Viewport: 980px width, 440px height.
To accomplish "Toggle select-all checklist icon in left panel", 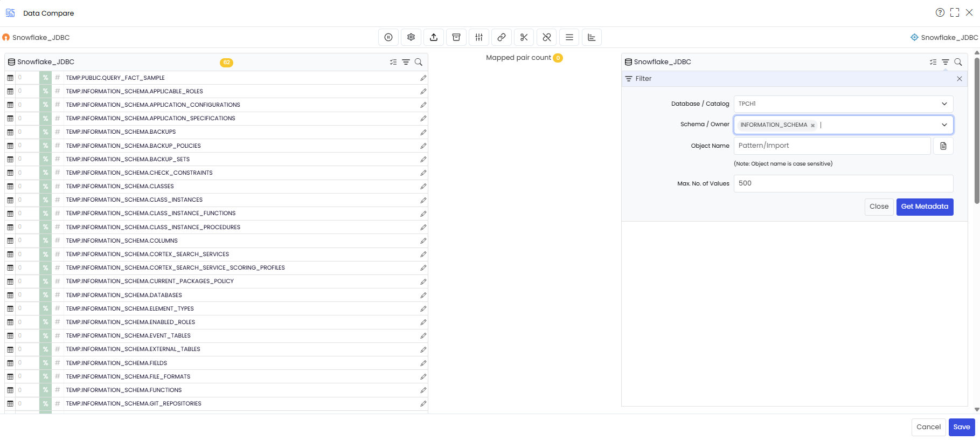I will [393, 62].
